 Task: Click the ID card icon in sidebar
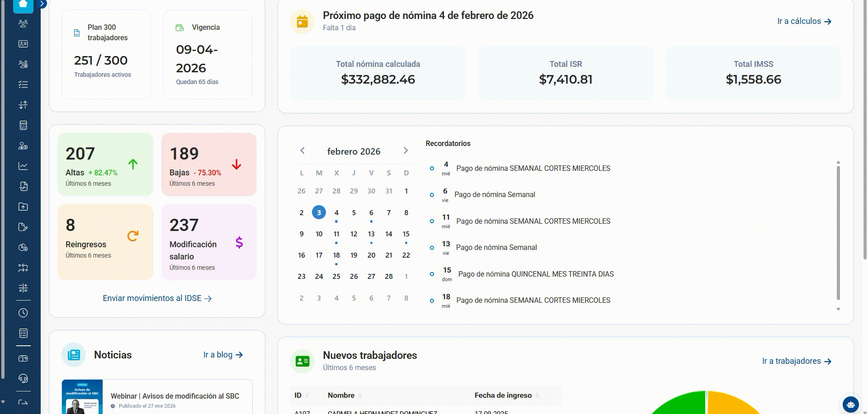point(23,44)
